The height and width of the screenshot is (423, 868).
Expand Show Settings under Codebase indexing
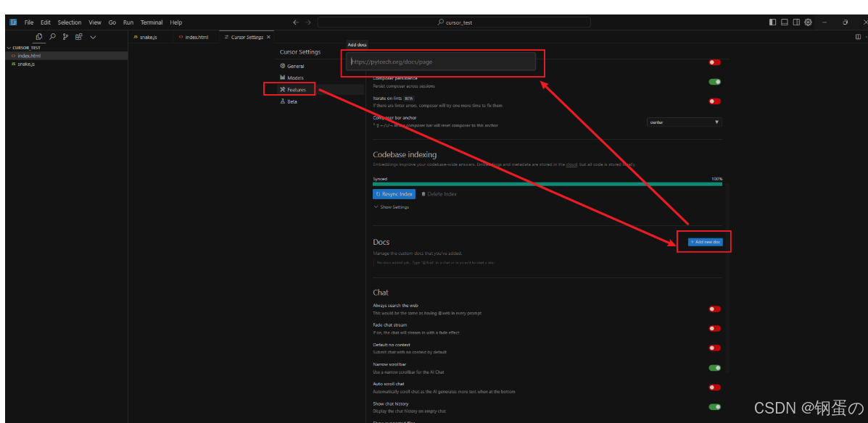[x=392, y=207]
